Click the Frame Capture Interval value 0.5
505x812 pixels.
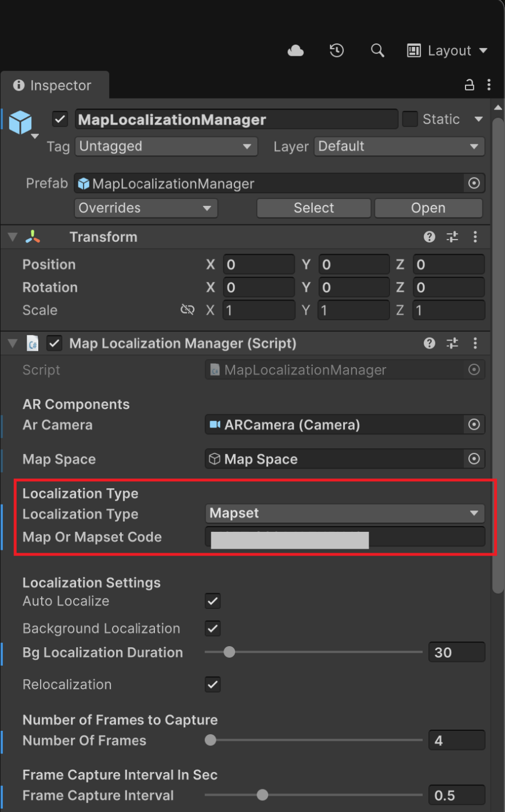457,795
